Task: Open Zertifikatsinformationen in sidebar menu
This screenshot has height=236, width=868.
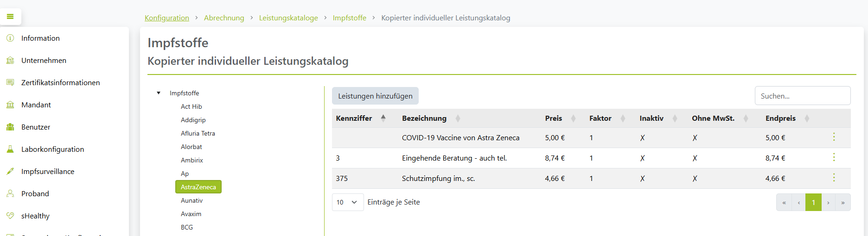Action: point(60,82)
